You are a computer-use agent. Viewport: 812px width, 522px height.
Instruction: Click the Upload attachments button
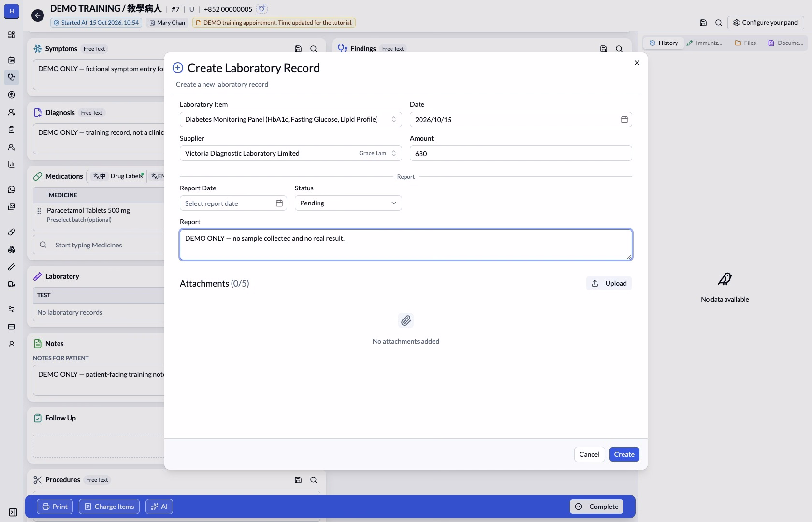point(609,283)
